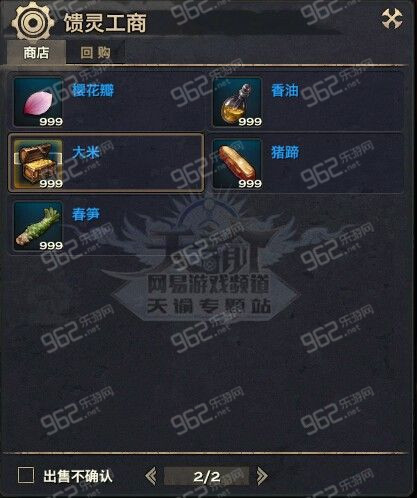
Task: Click the 香油 item name
Action: (285, 90)
